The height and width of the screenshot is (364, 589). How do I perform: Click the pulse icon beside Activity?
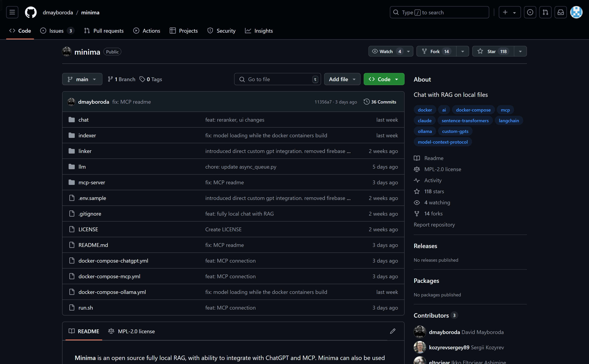(x=417, y=180)
